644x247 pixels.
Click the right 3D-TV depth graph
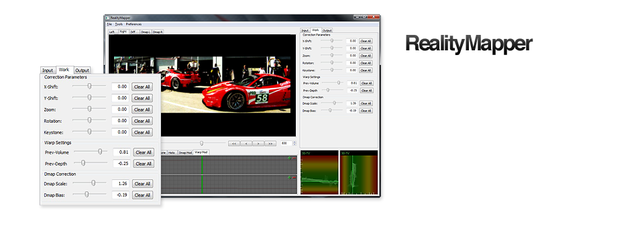(358, 172)
